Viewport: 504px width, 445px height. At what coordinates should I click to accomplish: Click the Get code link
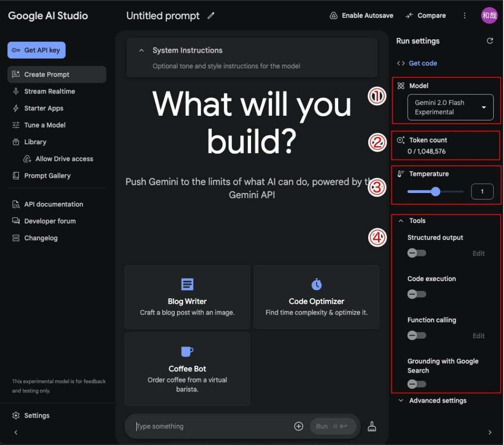pos(423,64)
